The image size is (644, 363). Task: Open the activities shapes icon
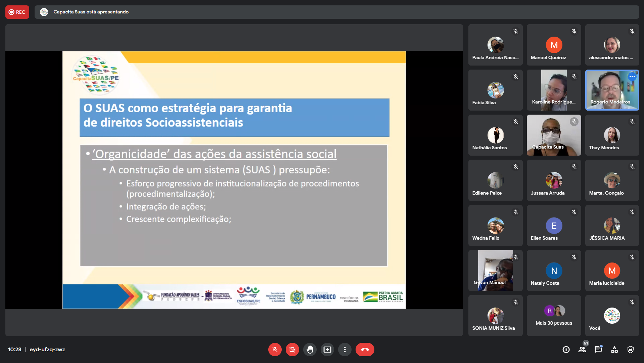click(x=614, y=350)
